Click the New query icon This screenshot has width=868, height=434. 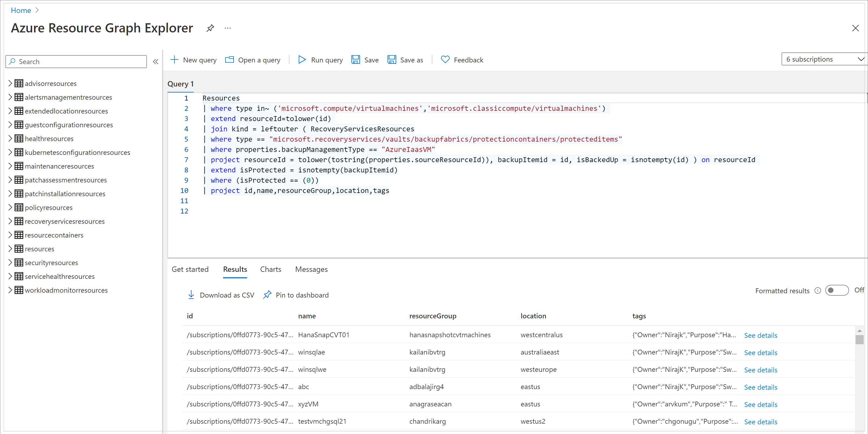(x=175, y=59)
